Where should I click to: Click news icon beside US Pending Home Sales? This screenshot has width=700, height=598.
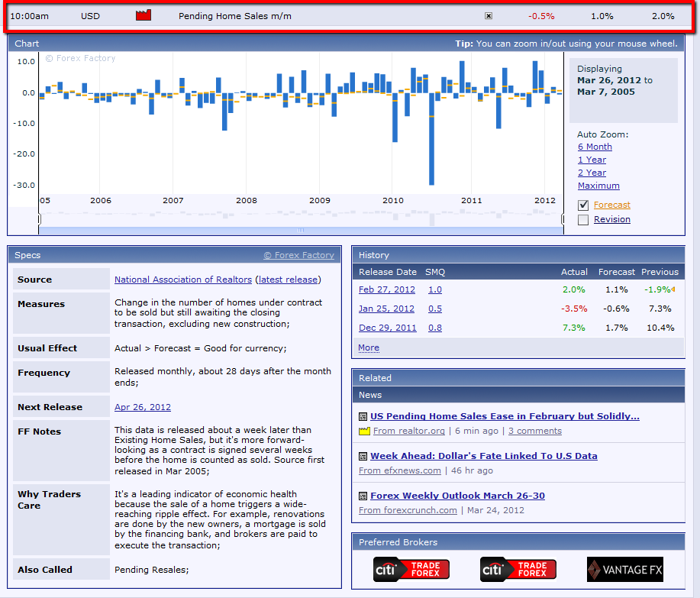363,417
